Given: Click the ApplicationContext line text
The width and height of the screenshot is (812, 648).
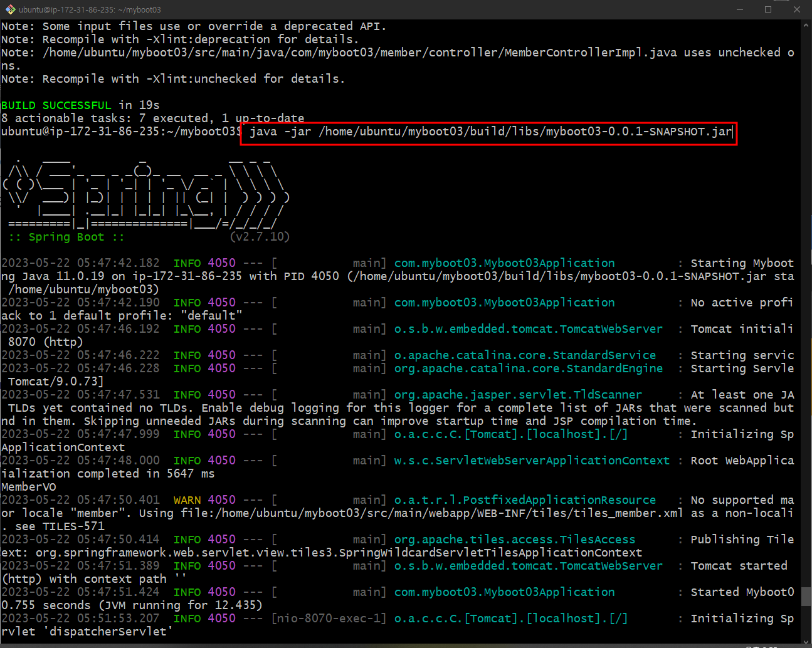Looking at the screenshot, I should pyautogui.click(x=63, y=447).
